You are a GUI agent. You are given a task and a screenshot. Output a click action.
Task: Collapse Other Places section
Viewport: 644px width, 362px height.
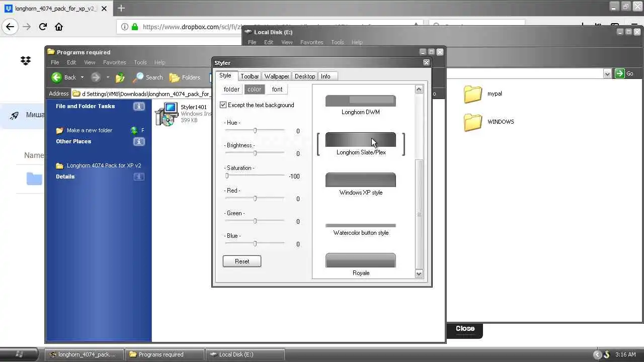[139, 141]
